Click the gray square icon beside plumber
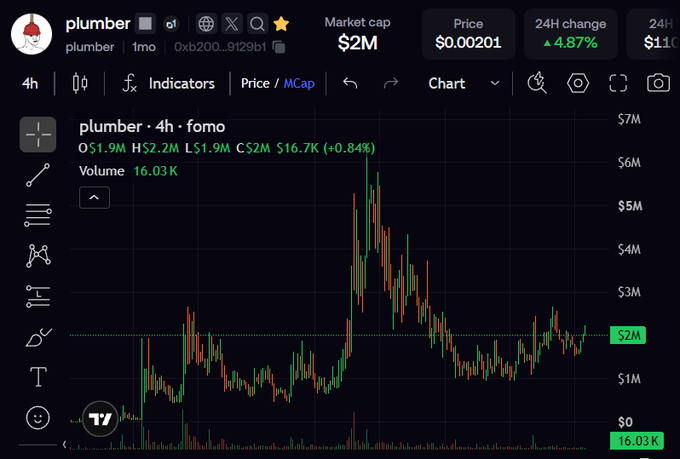The height and width of the screenshot is (459, 680). click(145, 23)
